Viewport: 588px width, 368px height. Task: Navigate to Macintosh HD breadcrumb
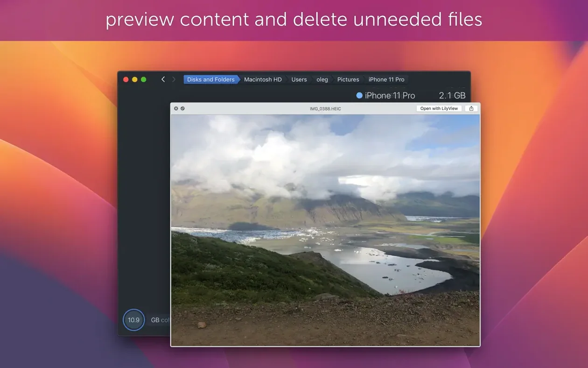[263, 79]
